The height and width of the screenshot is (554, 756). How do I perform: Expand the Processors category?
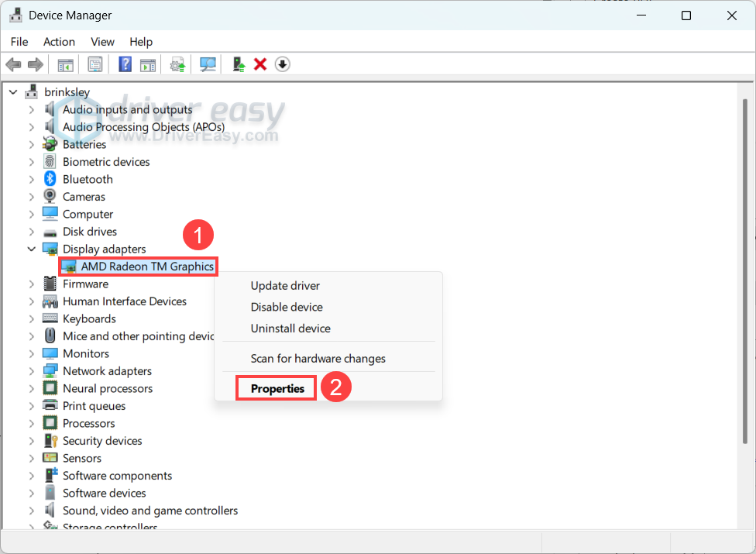click(31, 423)
